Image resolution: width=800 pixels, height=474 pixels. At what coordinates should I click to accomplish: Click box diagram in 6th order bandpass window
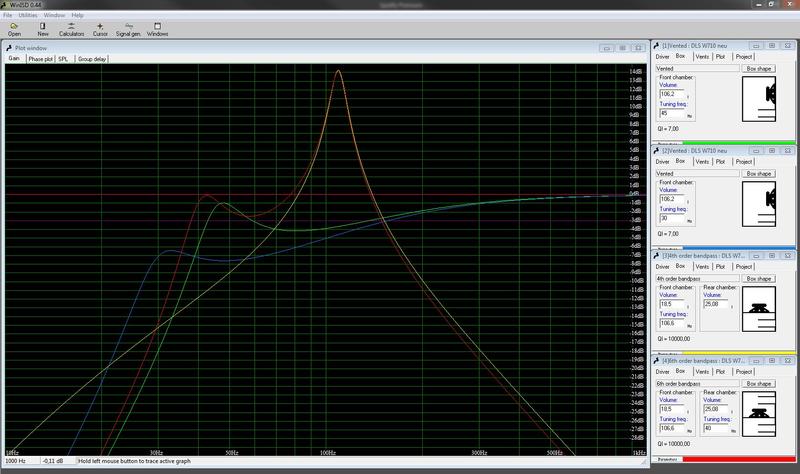759,414
